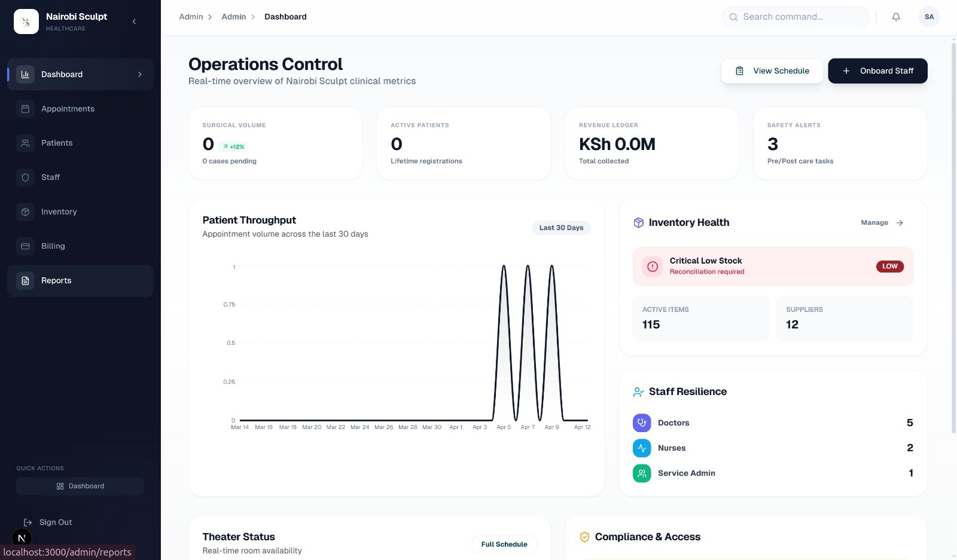
Task: Open the Last 30 Days filter
Action: 560,228
